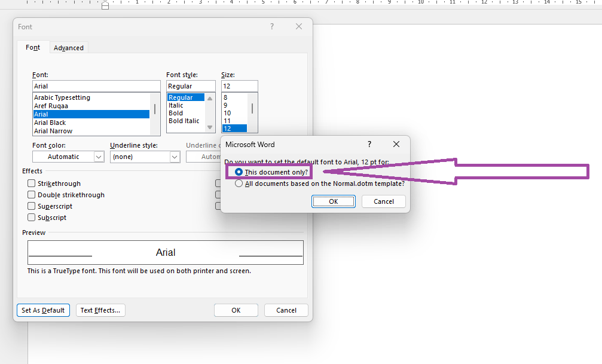Click the scroll-down arrow in Font style list
This screenshot has width=602, height=364.
pyautogui.click(x=210, y=127)
